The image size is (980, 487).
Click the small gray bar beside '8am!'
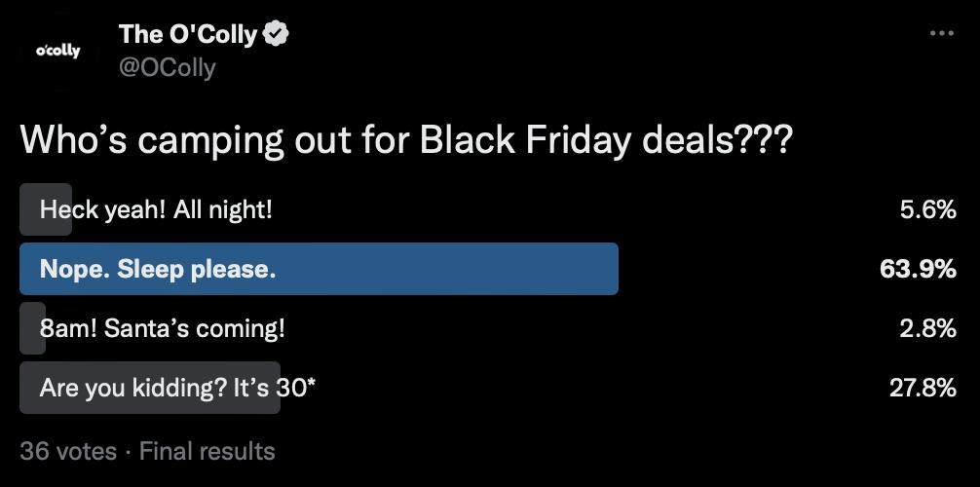pos(32,328)
